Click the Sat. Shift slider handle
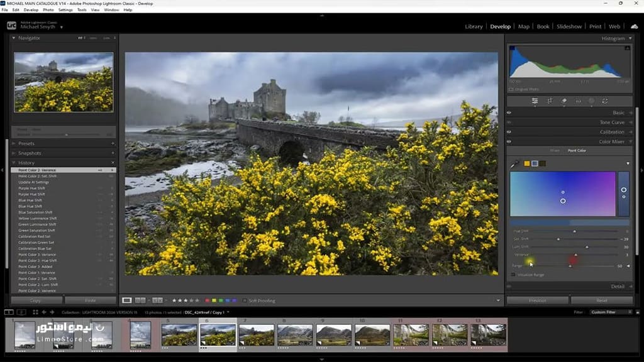The height and width of the screenshot is (362, 644). tap(558, 239)
